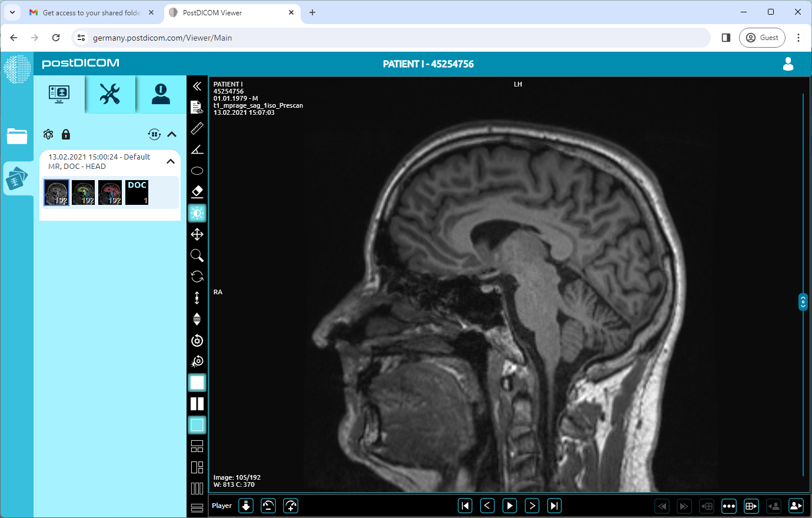
Task: Select the eraser tool
Action: [x=197, y=192]
